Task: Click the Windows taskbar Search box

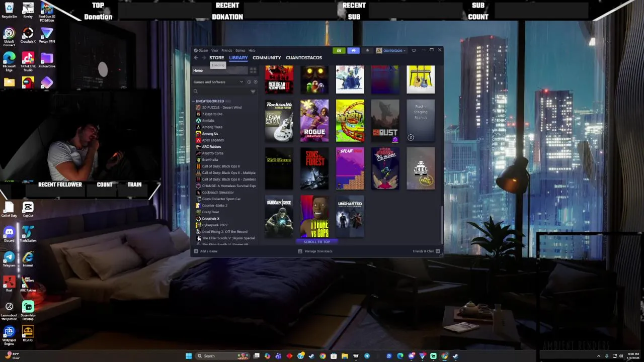Action: pos(221,356)
